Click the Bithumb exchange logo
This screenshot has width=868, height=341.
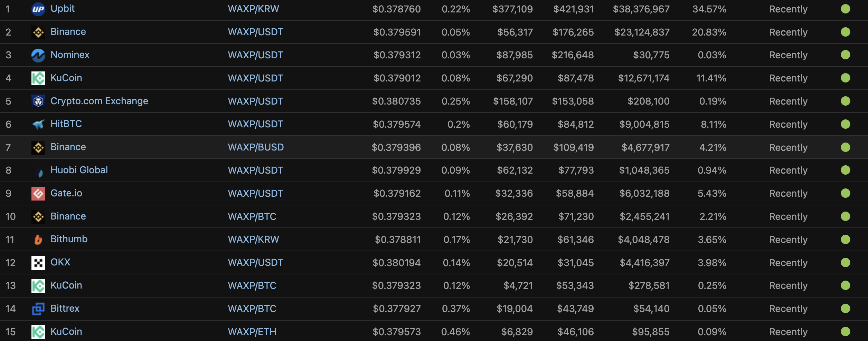(x=38, y=240)
